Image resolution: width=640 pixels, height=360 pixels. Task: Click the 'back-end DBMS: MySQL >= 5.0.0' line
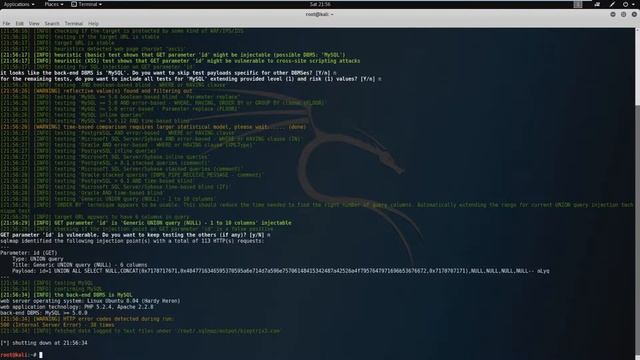pos(44,313)
